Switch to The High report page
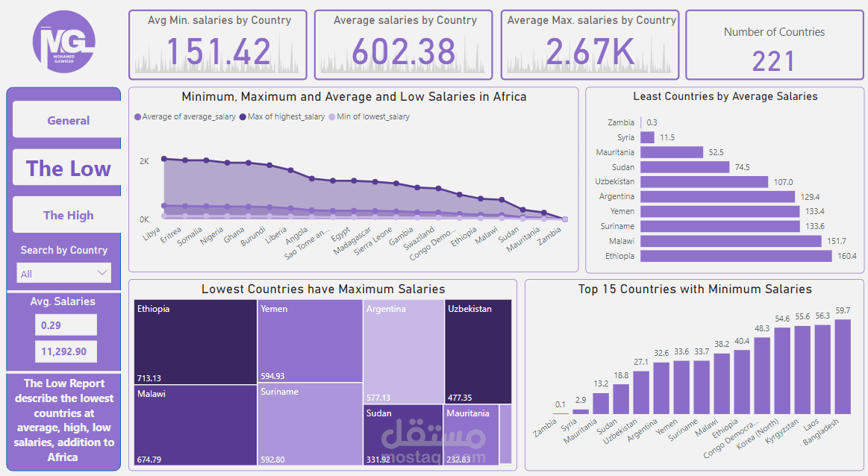Image resolution: width=868 pixels, height=476 pixels. pyautogui.click(x=67, y=215)
